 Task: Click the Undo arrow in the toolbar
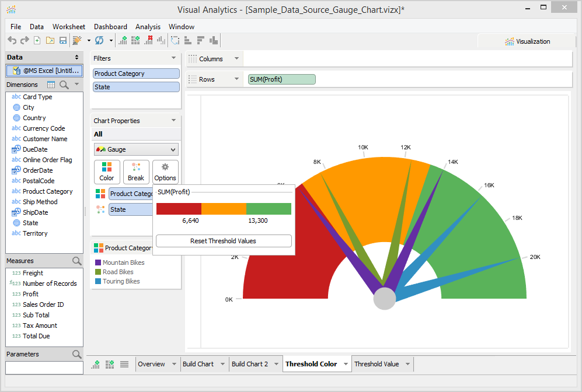(12, 40)
